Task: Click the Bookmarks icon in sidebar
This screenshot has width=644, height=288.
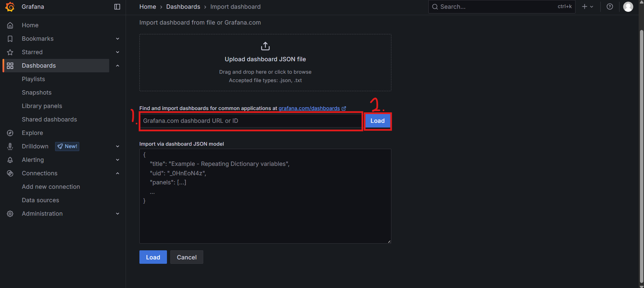Action: pos(10,39)
